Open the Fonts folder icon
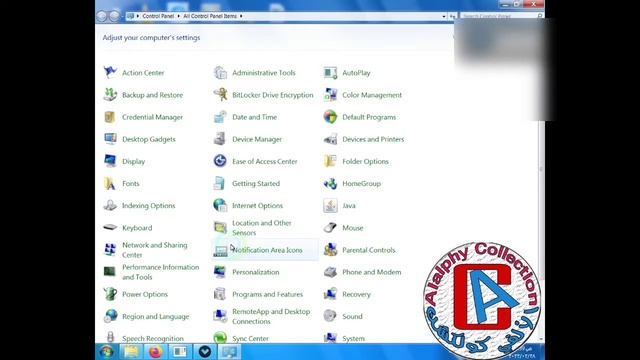 (x=110, y=184)
